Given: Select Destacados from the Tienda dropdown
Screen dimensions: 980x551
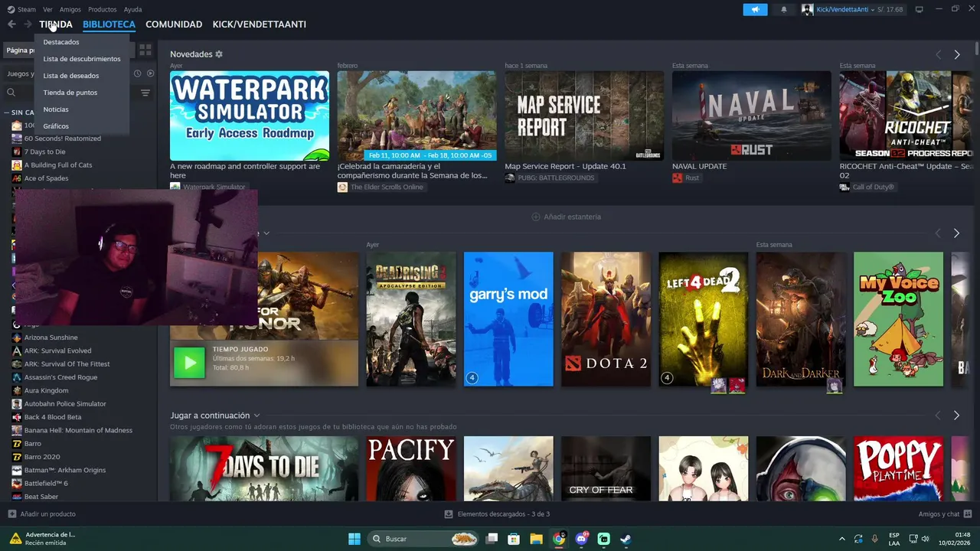Looking at the screenshot, I should 61,42.
